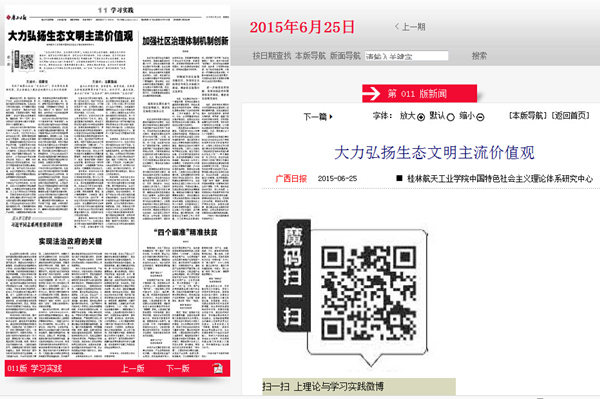Click the white arrow on 第011版新闻 banner

point(371,93)
